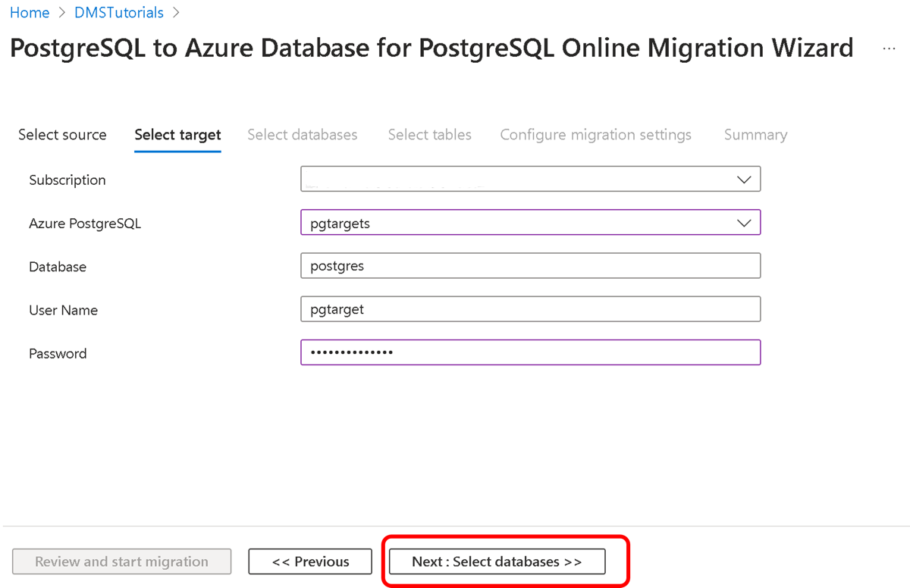This screenshot has width=910, height=588.
Task: Click the User Name label
Action: coord(63,310)
